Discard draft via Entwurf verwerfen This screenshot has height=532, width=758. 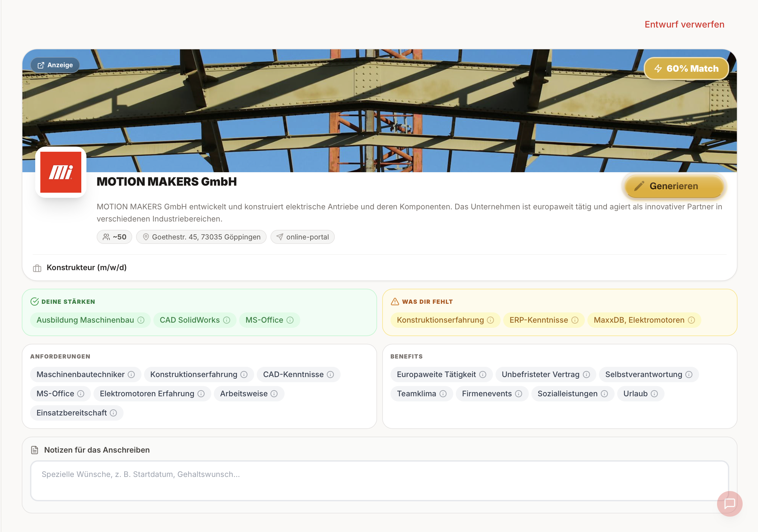tap(684, 24)
